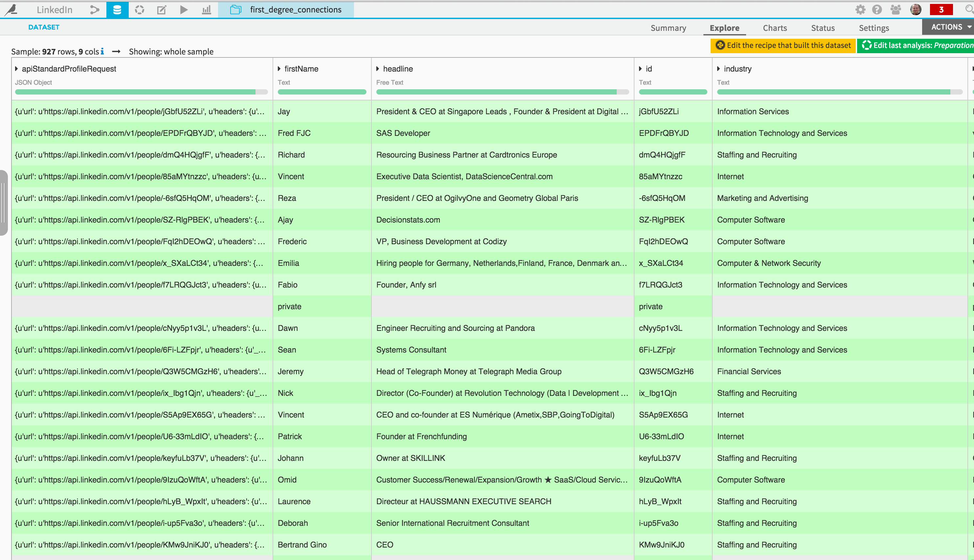Click Edit the recipe that built this dataset
The width and height of the screenshot is (974, 560).
pos(783,45)
